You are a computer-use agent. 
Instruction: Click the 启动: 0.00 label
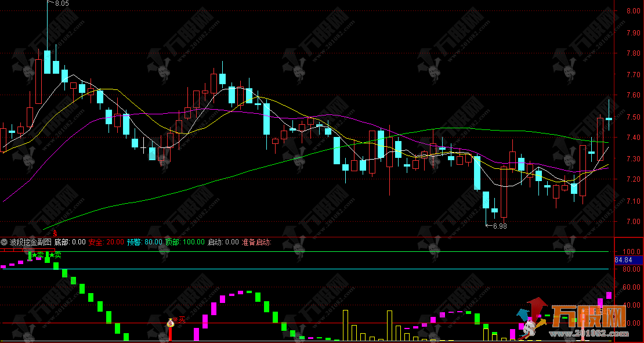click(223, 242)
